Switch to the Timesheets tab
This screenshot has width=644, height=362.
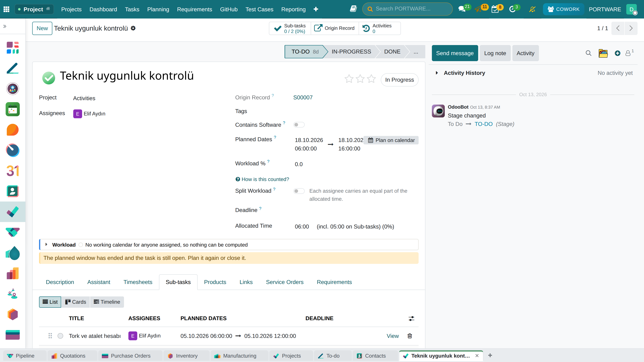point(138,282)
